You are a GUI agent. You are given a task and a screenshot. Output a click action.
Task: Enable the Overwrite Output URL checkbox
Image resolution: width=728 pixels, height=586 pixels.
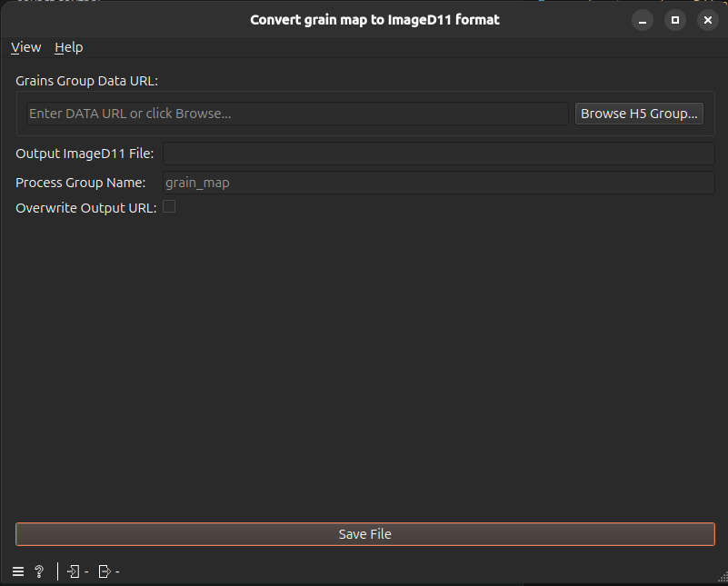pyautogui.click(x=169, y=206)
